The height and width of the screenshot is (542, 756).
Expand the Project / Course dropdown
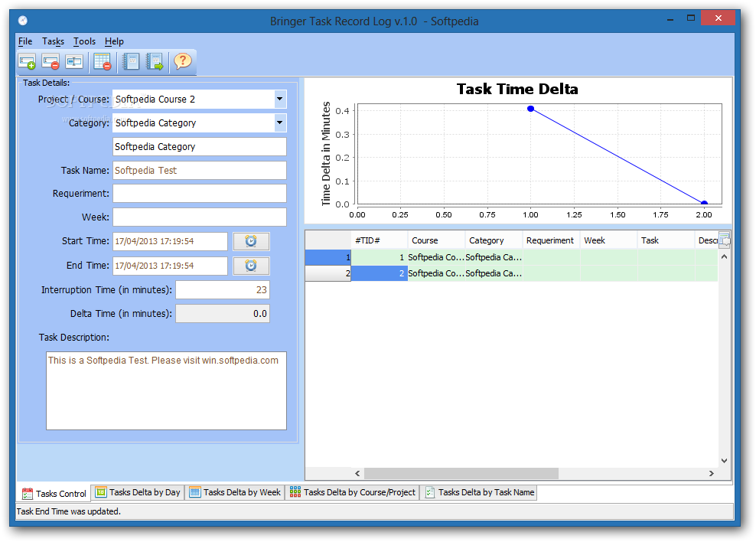(x=279, y=99)
